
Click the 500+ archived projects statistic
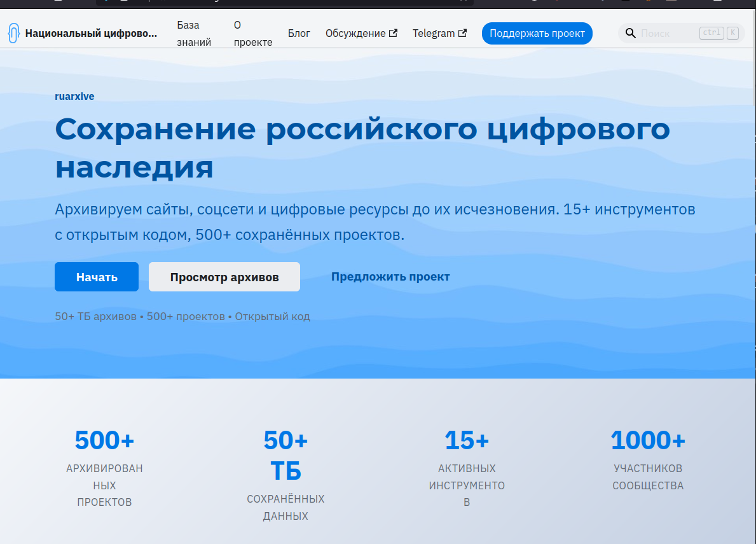click(x=104, y=440)
